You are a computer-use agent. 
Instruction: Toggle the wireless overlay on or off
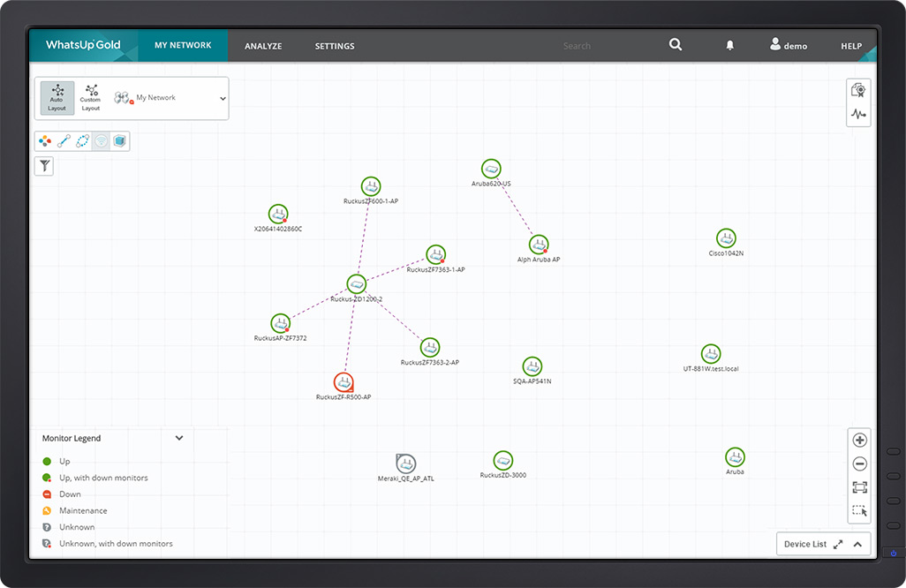[x=101, y=140]
